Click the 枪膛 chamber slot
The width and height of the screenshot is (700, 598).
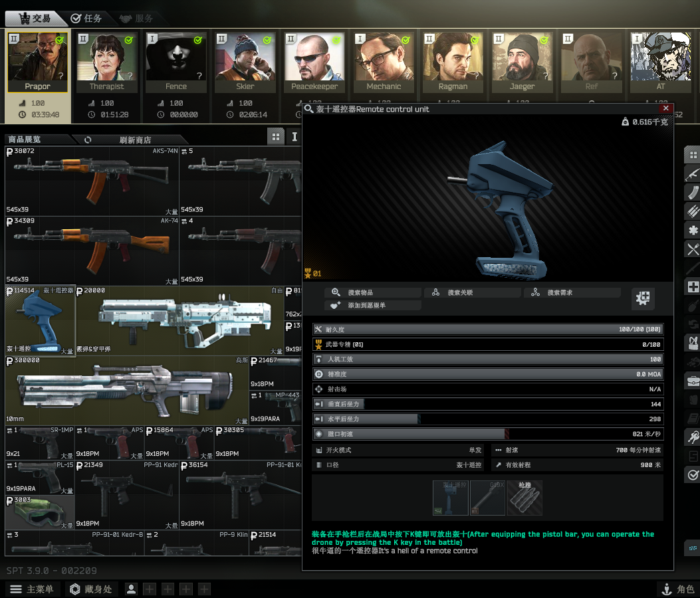[525, 498]
